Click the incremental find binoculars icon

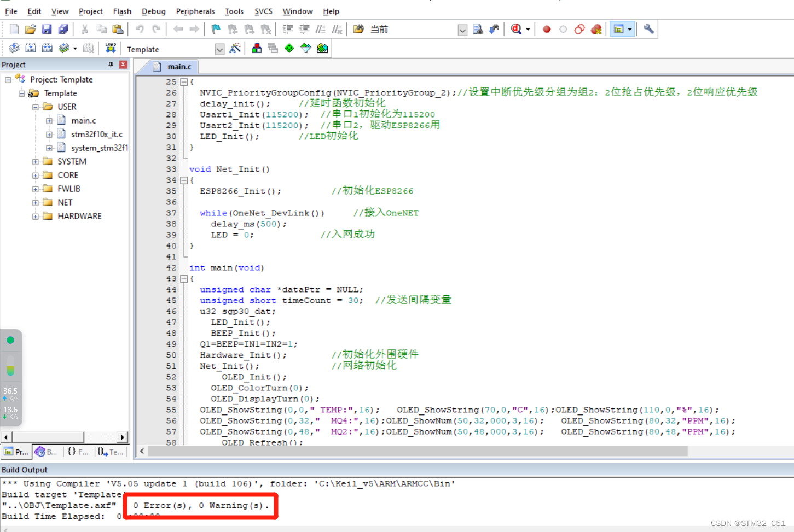pyautogui.click(x=494, y=29)
